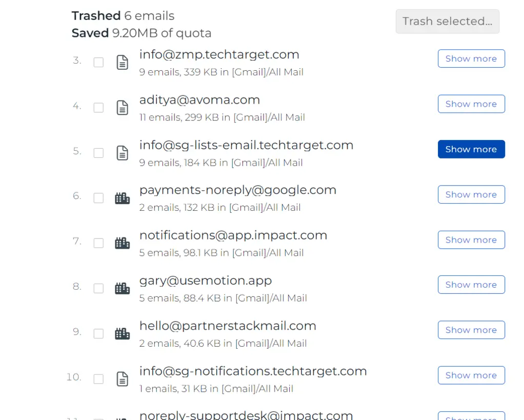The height and width of the screenshot is (420, 524).
Task: Click the Trash selected button
Action: point(447,21)
